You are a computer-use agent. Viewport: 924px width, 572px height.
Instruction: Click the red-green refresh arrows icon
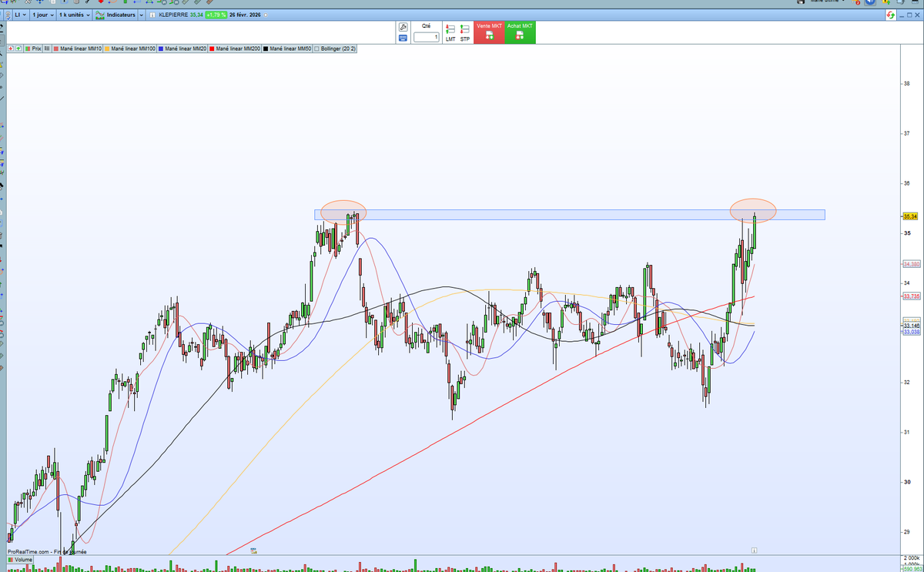pos(891,15)
